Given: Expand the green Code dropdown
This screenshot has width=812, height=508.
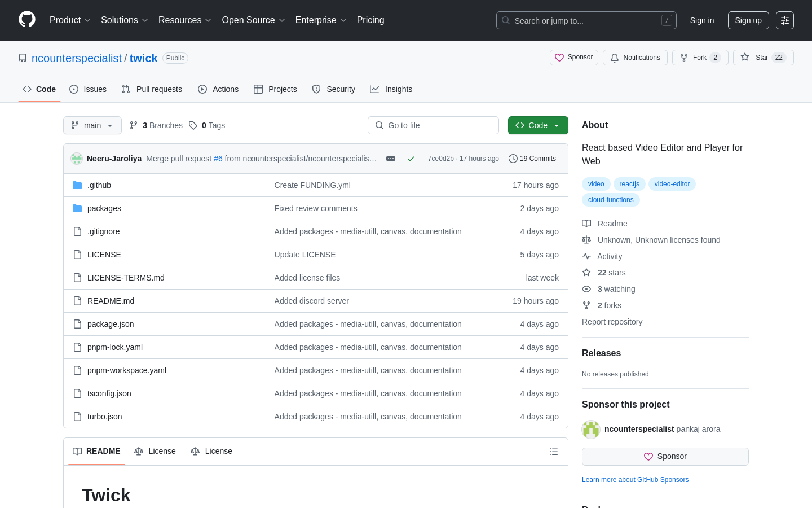Looking at the screenshot, I should click(538, 125).
